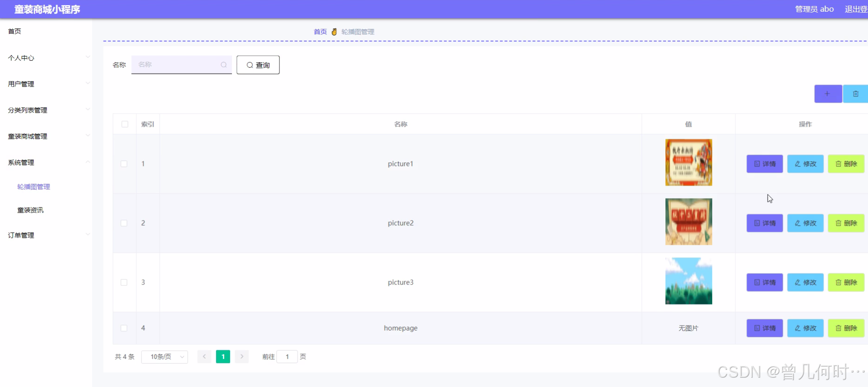
Task: Expand the 分类列表管理 menu chevron
Action: (88, 110)
